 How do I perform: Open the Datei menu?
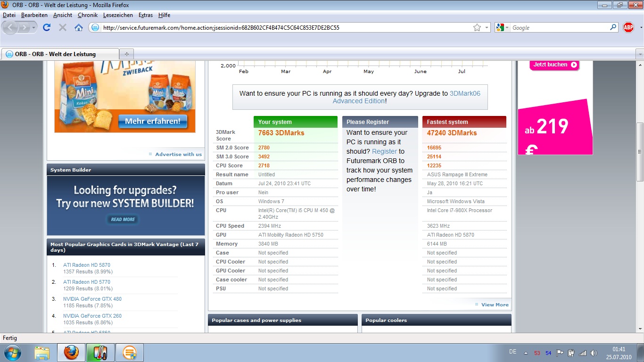[x=9, y=15]
